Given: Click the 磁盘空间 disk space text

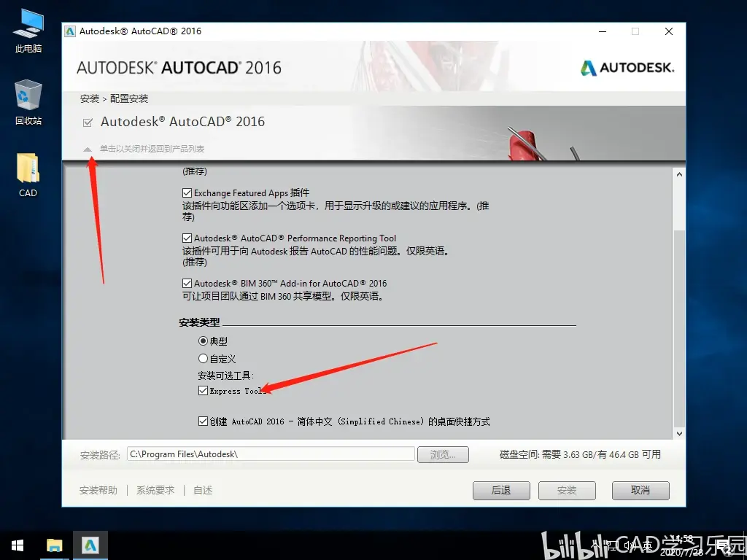Looking at the screenshot, I should [x=580, y=454].
